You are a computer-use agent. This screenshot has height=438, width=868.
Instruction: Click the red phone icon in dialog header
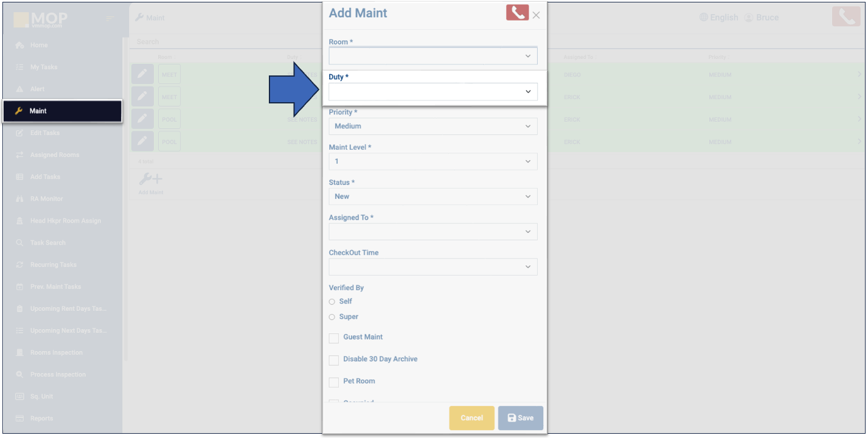pyautogui.click(x=516, y=13)
